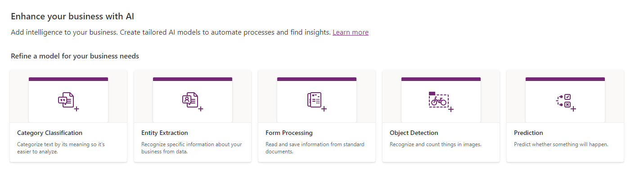
Task: Select the Category Classification title
Action: (x=50, y=133)
